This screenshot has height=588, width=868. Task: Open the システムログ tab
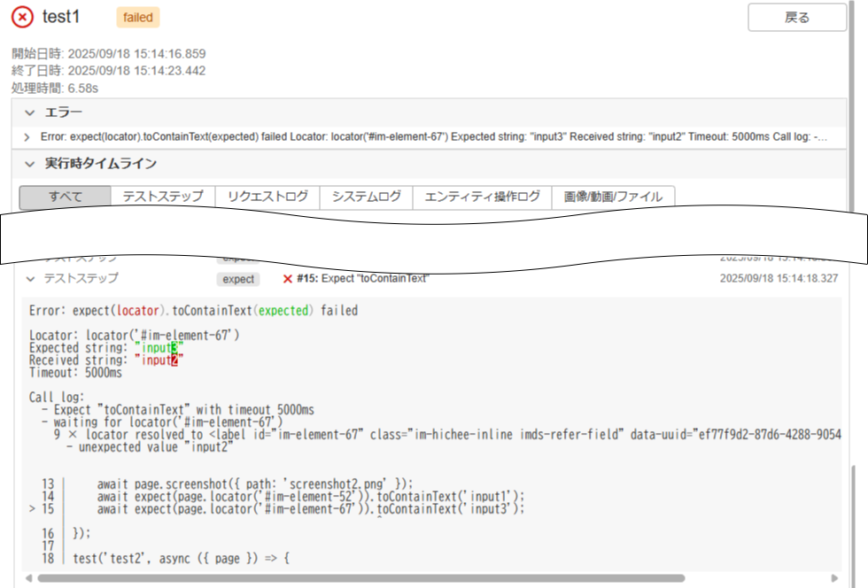tap(366, 197)
